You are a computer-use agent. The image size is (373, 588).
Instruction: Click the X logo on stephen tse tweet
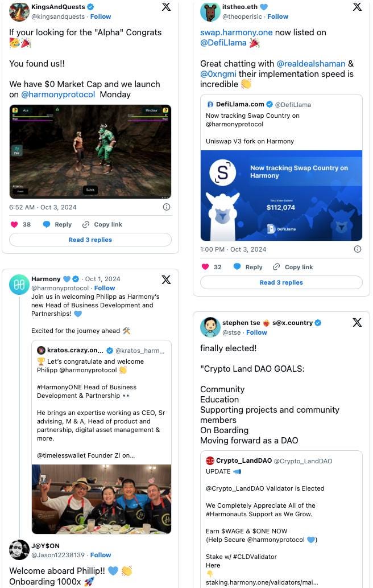357,323
